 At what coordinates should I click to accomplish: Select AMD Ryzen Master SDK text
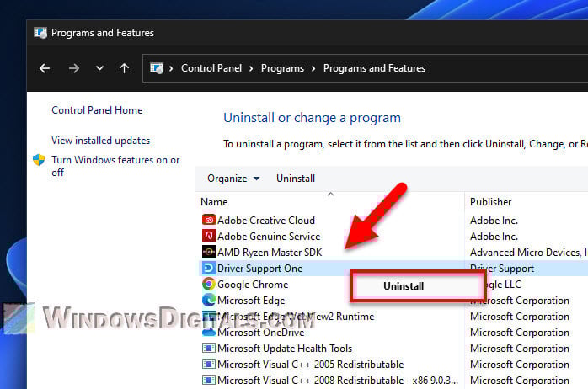[270, 253]
